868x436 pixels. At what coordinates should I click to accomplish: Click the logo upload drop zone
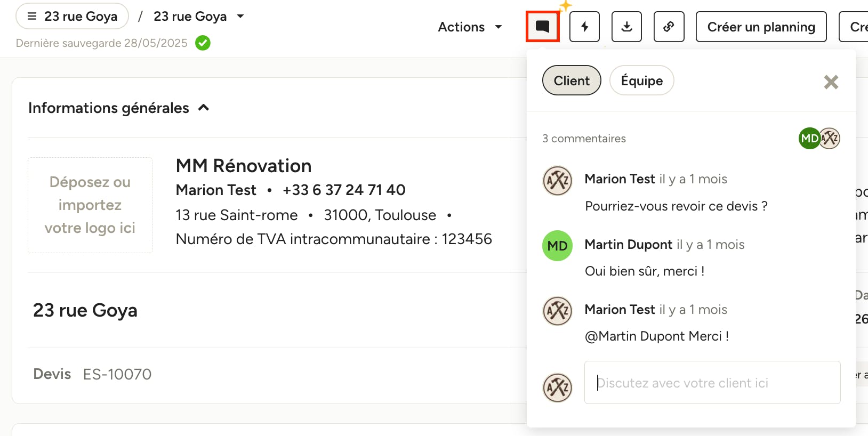(90, 205)
